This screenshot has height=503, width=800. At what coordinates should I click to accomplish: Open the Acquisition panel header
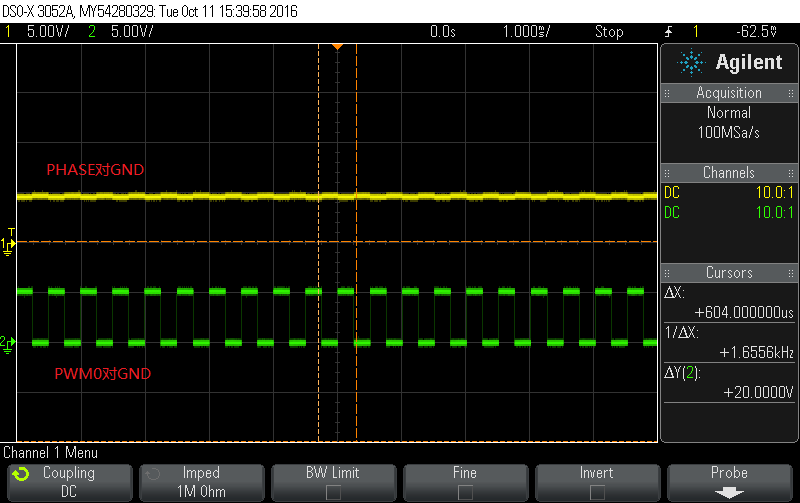[729, 93]
